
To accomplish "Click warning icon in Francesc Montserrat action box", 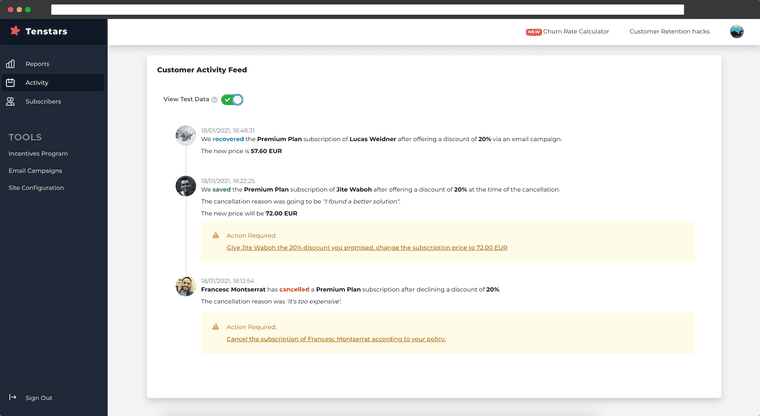I will [215, 326].
